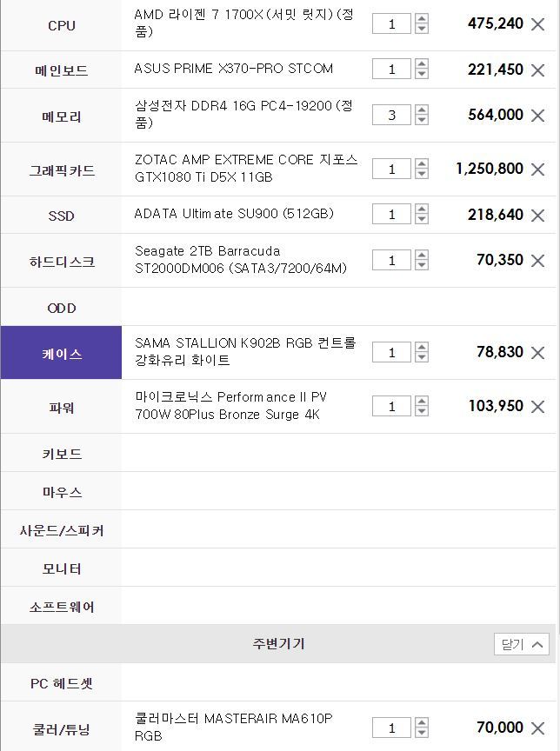Remove the AMD Ryzen 7 1700X CPU item
Image resolution: width=560 pixels, height=751 pixels.
(537, 24)
